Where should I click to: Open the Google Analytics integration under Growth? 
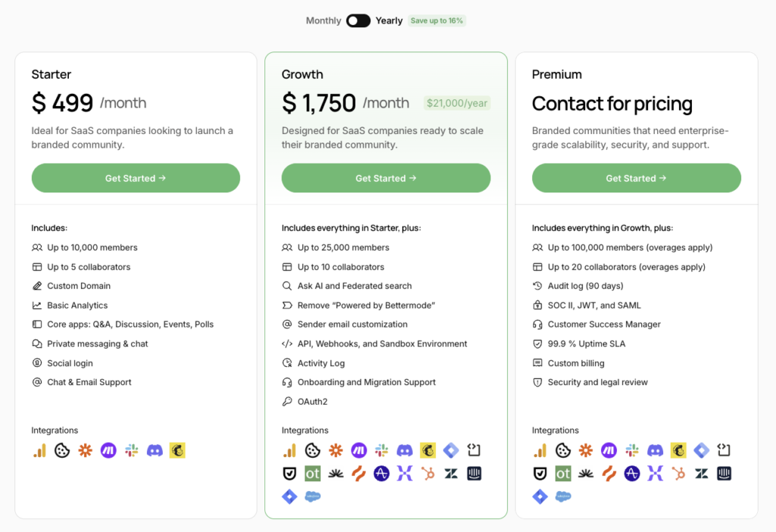pyautogui.click(x=290, y=450)
